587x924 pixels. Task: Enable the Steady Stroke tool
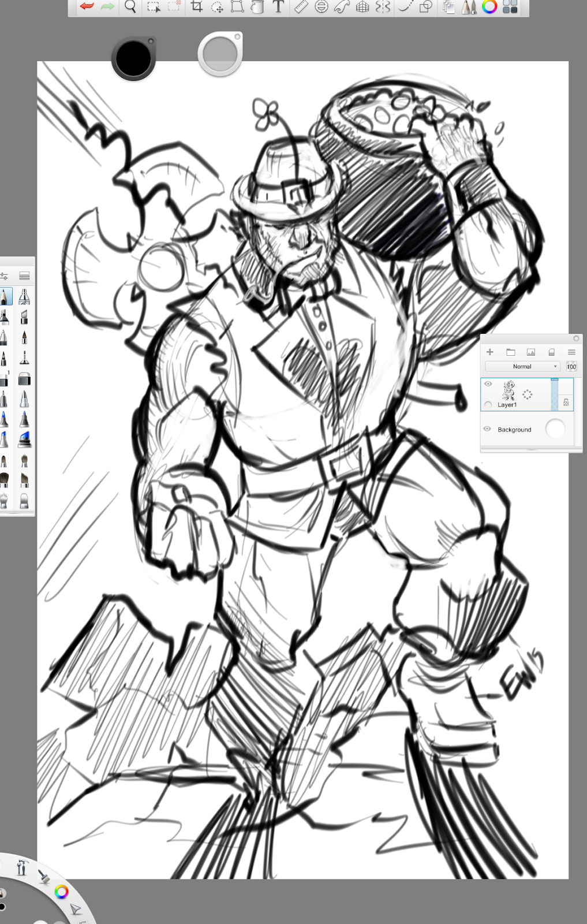point(405,7)
